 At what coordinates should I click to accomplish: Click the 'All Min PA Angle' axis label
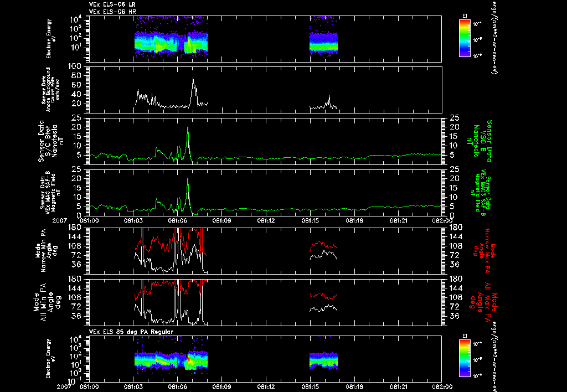47,302
